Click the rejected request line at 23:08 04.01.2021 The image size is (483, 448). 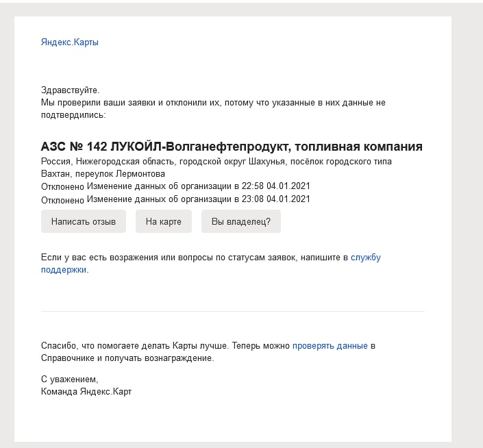(x=175, y=199)
